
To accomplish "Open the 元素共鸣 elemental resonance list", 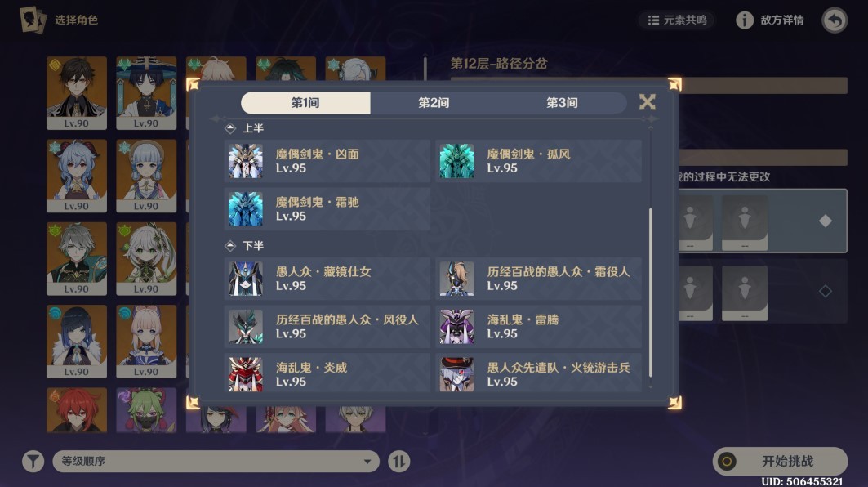I will 677,20.
